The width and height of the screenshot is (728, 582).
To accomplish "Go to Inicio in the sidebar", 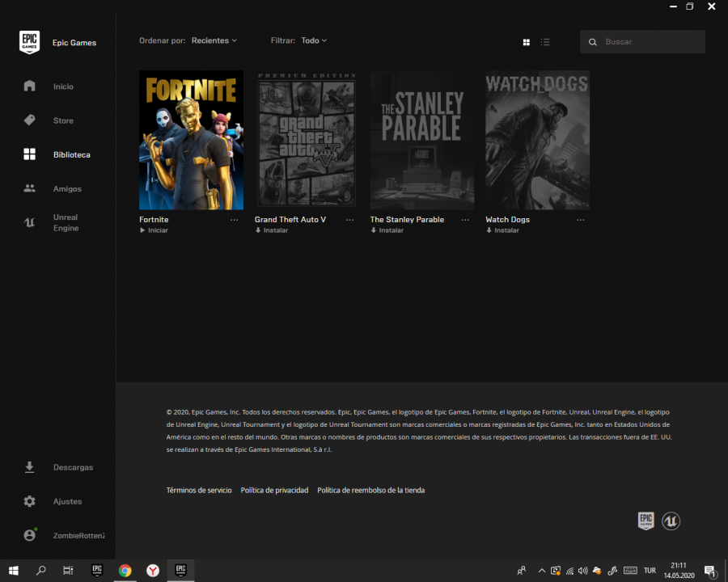I will pyautogui.click(x=63, y=86).
